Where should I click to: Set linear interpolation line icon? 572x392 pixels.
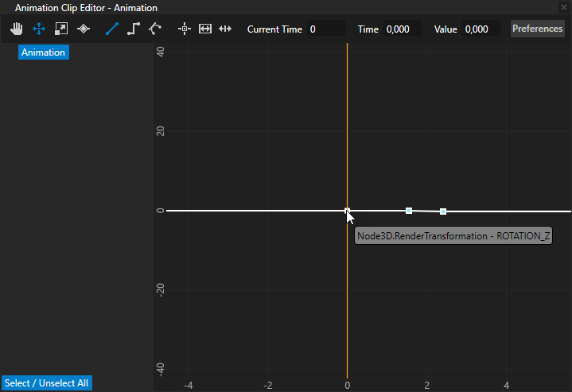coord(111,29)
